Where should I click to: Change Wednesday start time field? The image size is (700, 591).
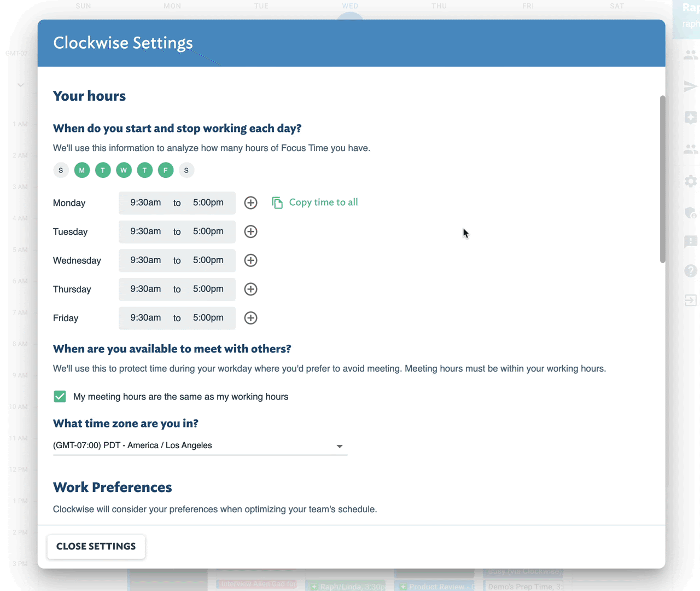coord(145,260)
